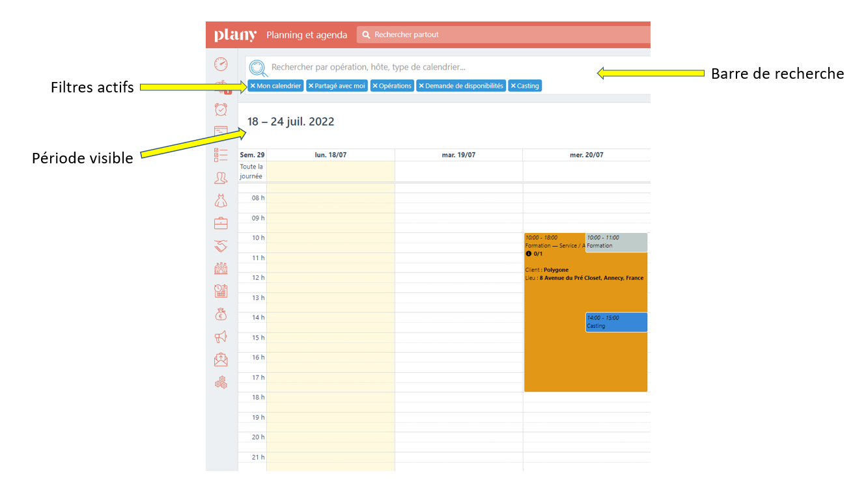The image size is (868, 490).
Task: Open the people contacts icon in sidebar
Action: pos(221,178)
